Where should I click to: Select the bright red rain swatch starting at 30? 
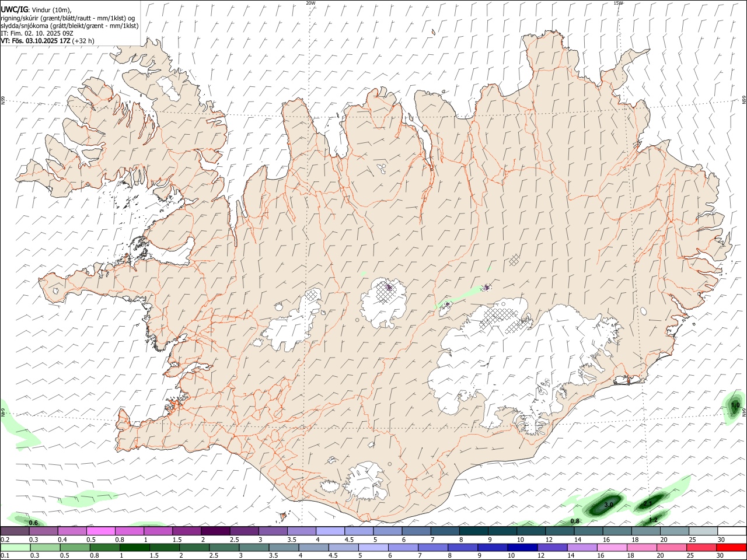point(731,547)
